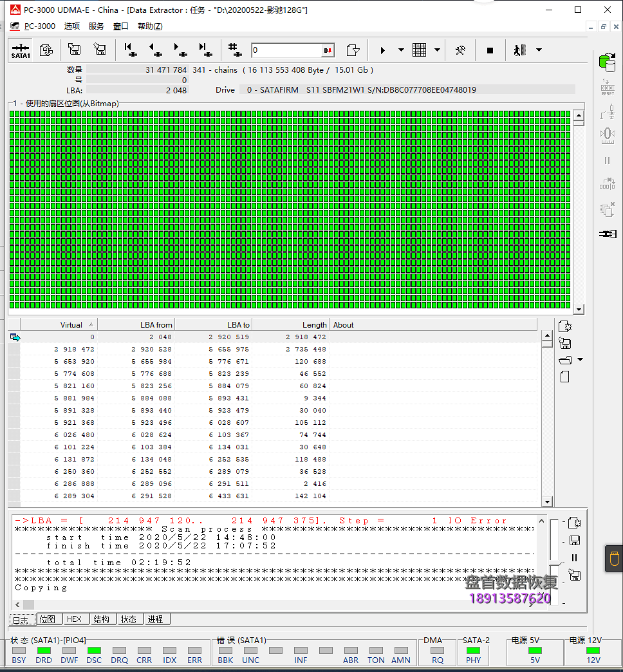The height and width of the screenshot is (672, 623).
Task: Click the green database cylinders icon on right sidebar
Action: [x=607, y=62]
